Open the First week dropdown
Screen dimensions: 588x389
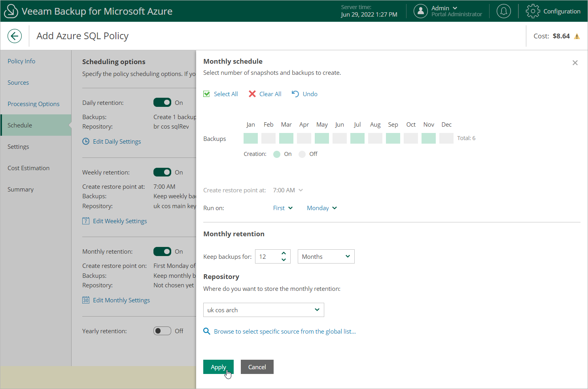click(x=283, y=208)
